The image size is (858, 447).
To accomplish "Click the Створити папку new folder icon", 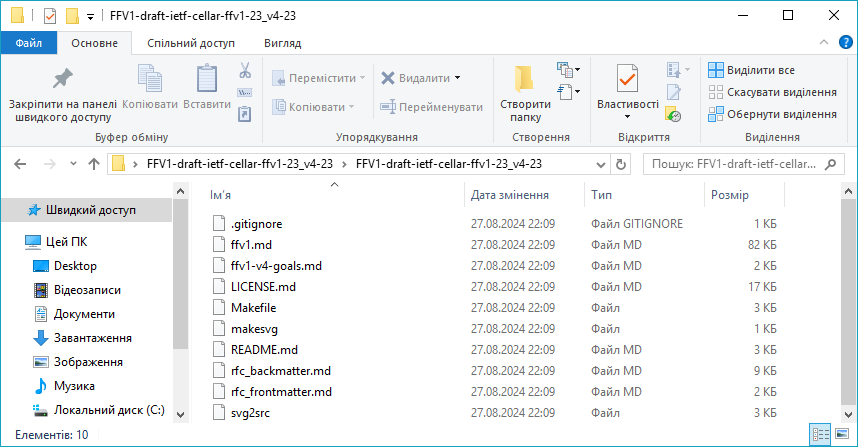I will click(524, 80).
